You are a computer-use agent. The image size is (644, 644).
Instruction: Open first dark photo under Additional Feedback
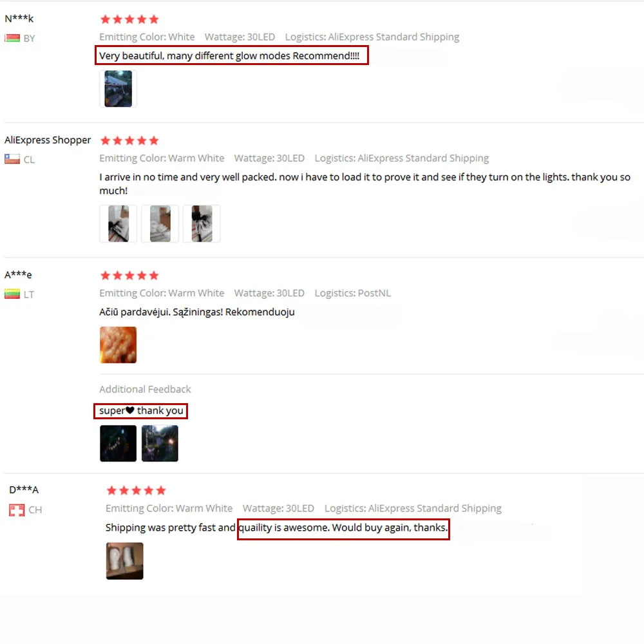tap(118, 444)
